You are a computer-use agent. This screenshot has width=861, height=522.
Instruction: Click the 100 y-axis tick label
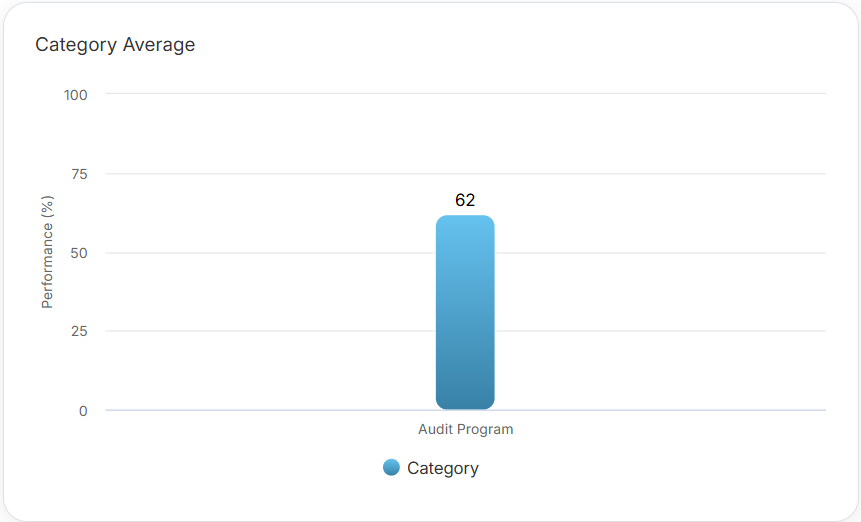point(76,95)
